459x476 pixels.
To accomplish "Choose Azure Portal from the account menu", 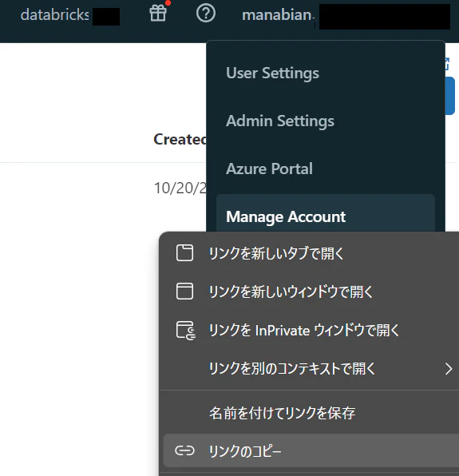I will (269, 169).
